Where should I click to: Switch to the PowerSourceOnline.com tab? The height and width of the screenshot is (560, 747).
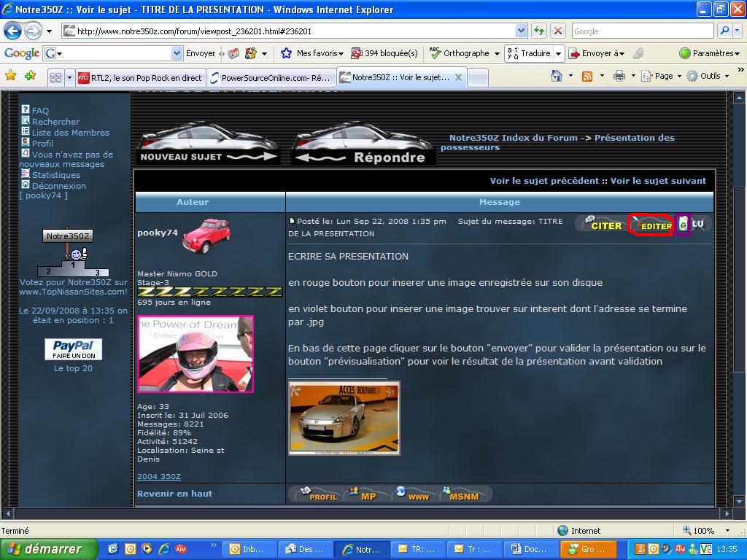pyautogui.click(x=271, y=77)
